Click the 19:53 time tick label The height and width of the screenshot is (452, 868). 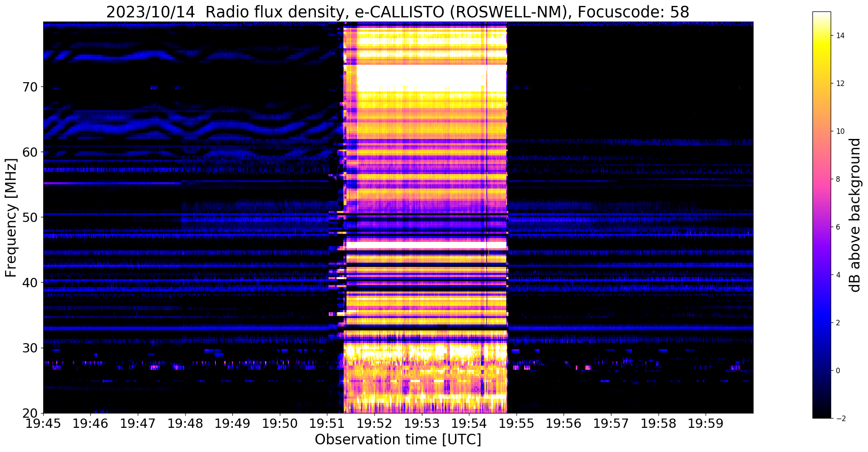tap(421, 424)
